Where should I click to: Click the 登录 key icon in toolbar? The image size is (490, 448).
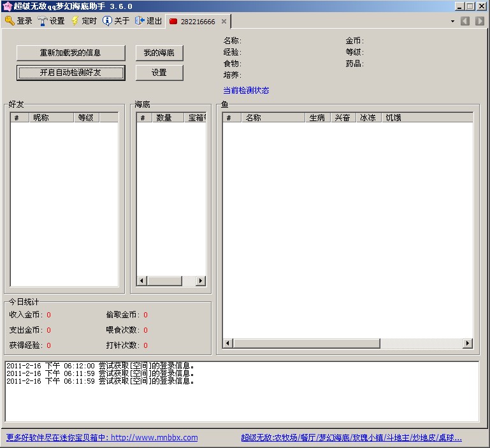tap(10, 21)
